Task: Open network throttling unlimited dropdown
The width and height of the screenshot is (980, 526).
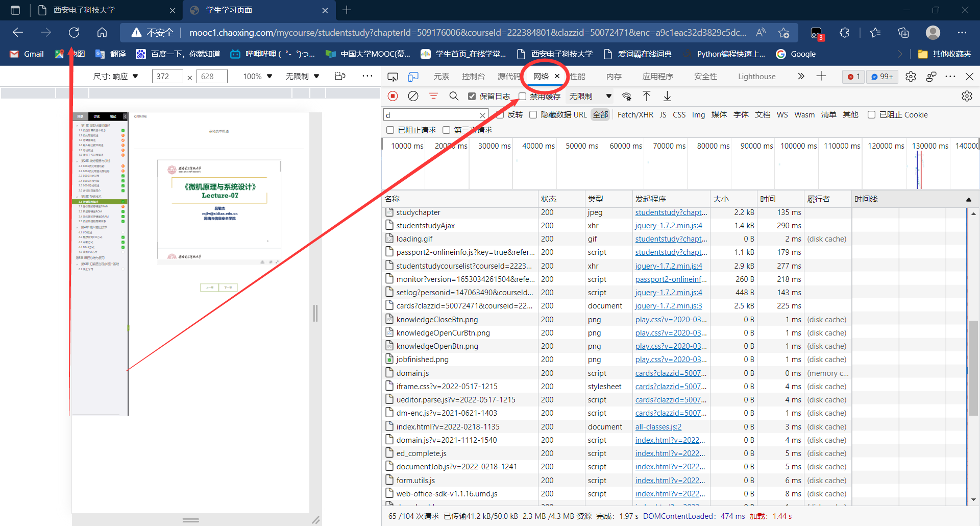Action: point(591,96)
